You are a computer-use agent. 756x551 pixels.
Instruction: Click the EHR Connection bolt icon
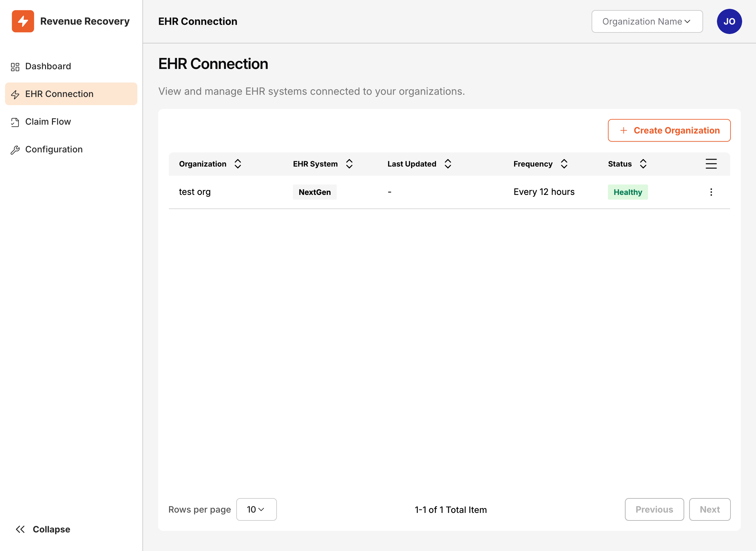click(x=15, y=94)
